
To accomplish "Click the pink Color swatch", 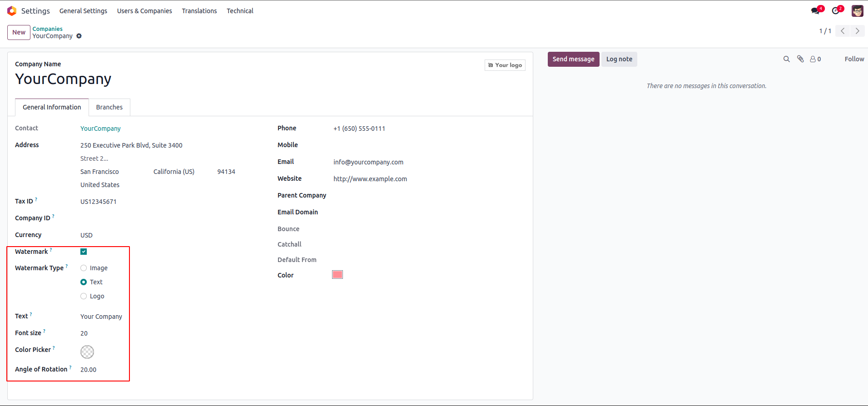I will [x=337, y=274].
